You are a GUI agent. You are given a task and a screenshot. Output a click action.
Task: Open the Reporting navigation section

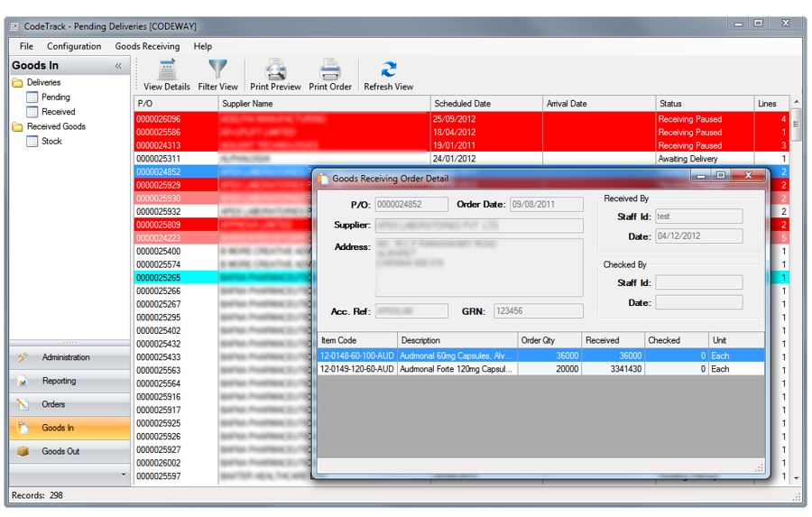point(59,381)
